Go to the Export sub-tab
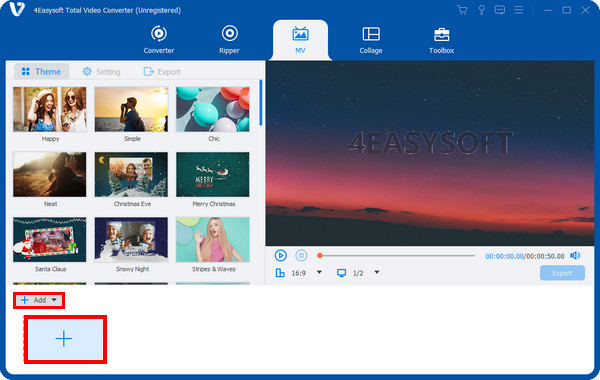The image size is (600, 380). click(162, 72)
